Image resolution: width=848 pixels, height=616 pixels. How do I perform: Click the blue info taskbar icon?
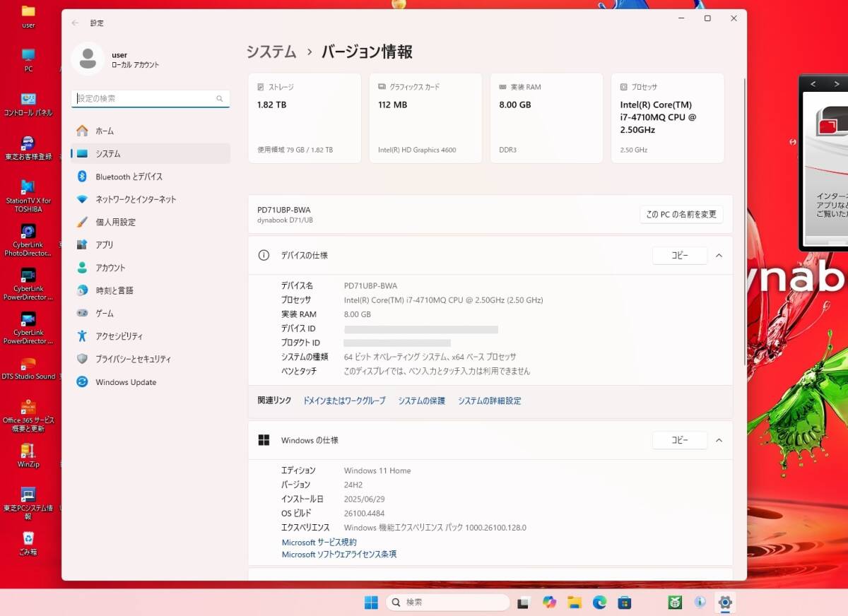[700, 603]
